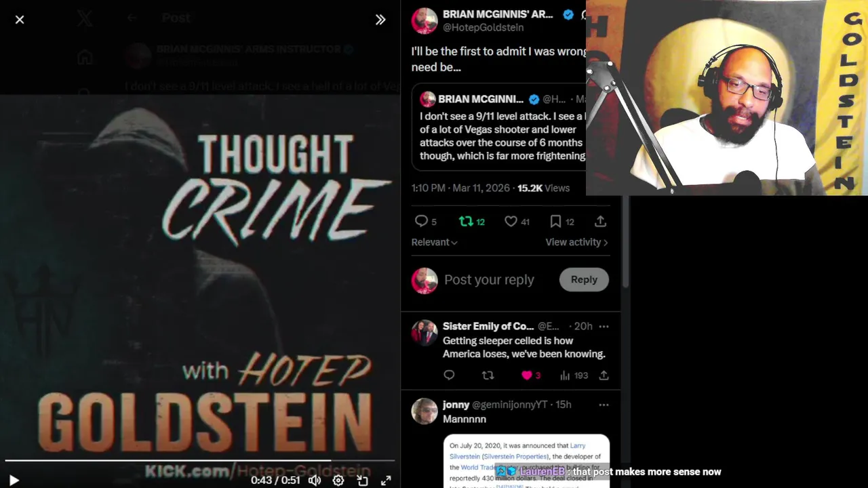868x488 pixels.
Task: Click the Post your reply field
Action: 498,279
